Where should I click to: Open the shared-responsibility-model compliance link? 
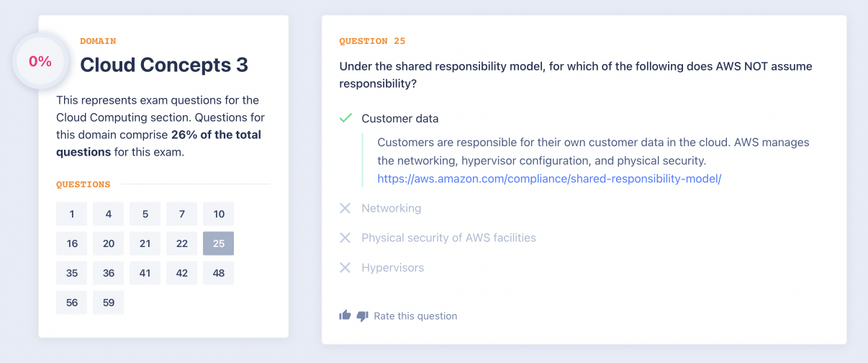click(549, 179)
